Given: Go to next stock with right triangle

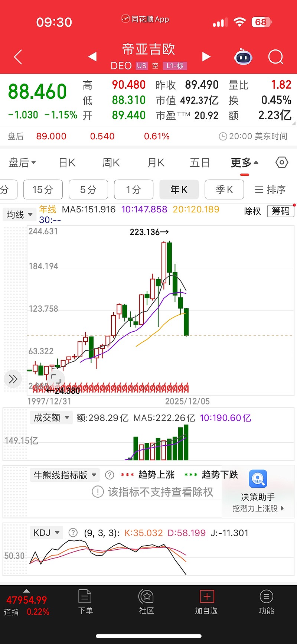Looking at the screenshot, I should coord(206,56).
